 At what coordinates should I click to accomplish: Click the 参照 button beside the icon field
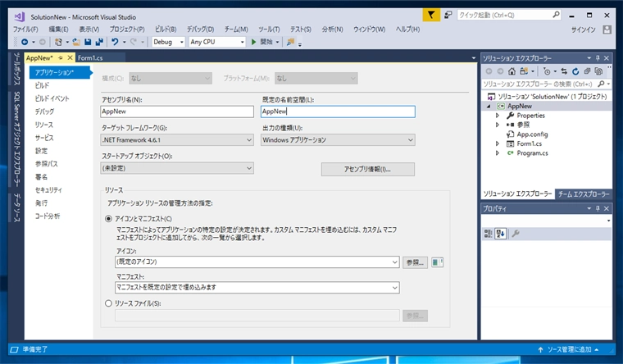click(x=415, y=262)
